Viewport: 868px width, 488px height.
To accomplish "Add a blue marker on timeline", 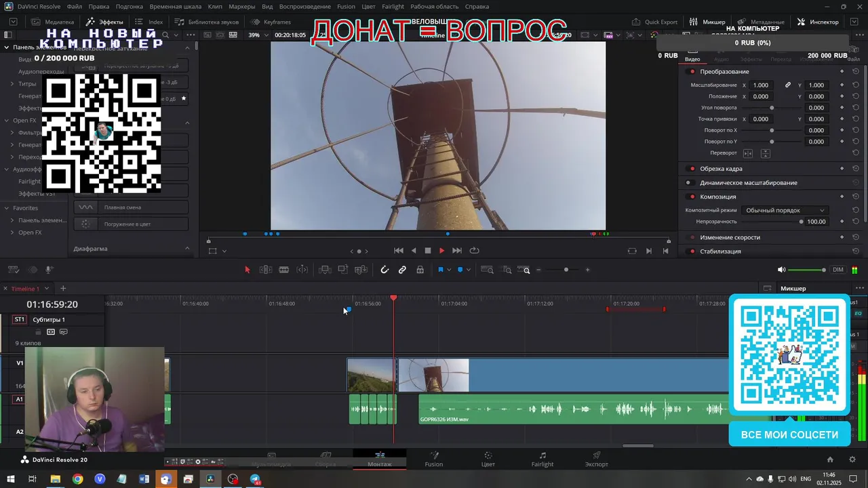I will coord(460,270).
